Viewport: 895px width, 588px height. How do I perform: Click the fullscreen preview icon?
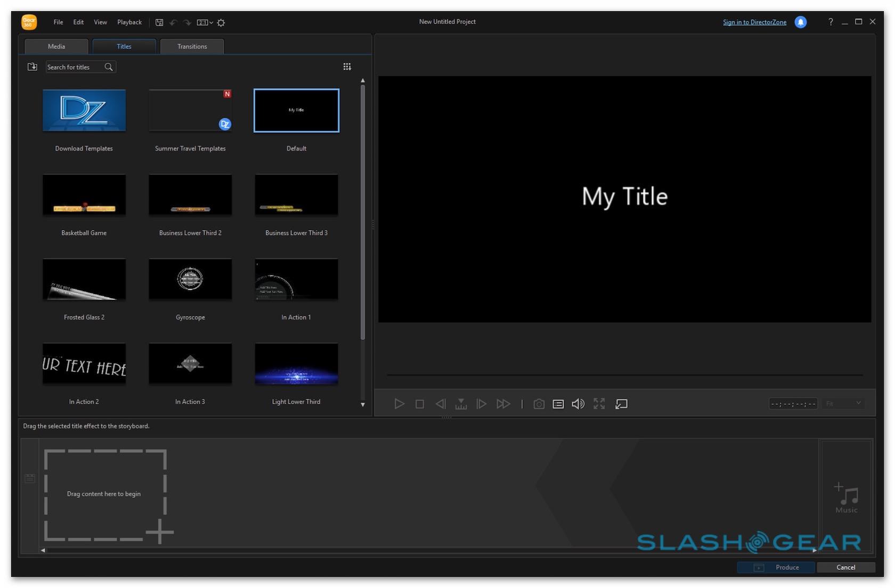point(599,404)
